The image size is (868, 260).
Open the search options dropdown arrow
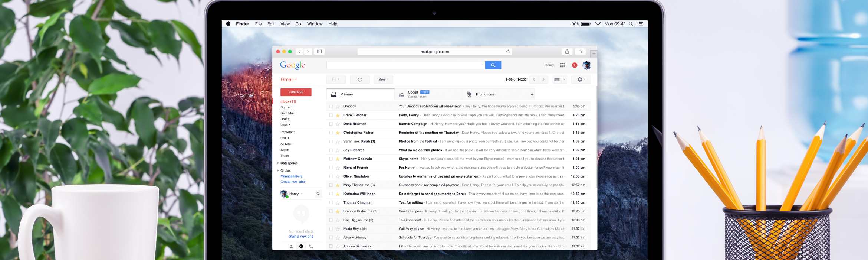(482, 65)
